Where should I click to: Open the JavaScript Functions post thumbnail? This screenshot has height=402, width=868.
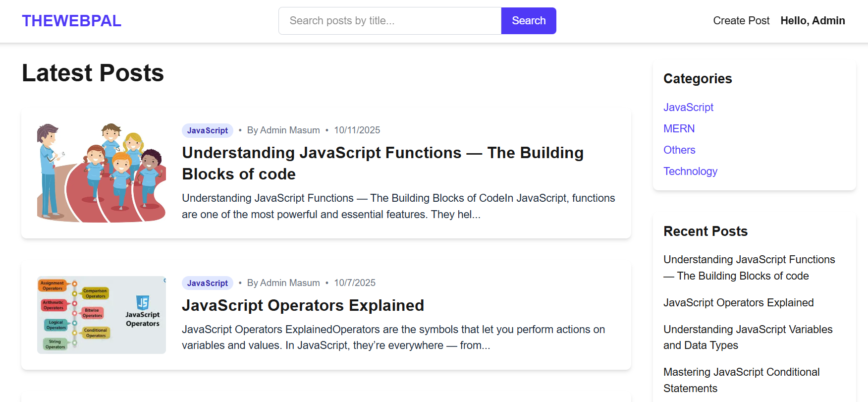tap(102, 172)
